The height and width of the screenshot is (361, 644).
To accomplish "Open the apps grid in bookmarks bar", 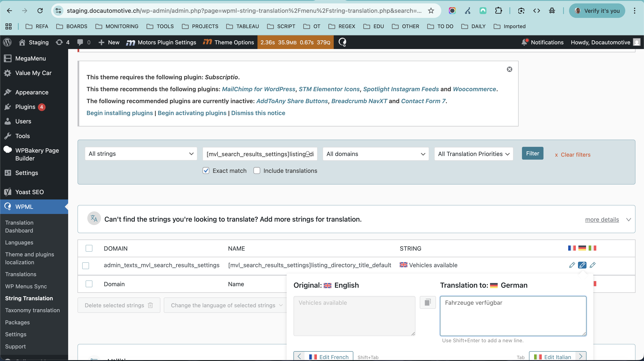I will 9,26.
